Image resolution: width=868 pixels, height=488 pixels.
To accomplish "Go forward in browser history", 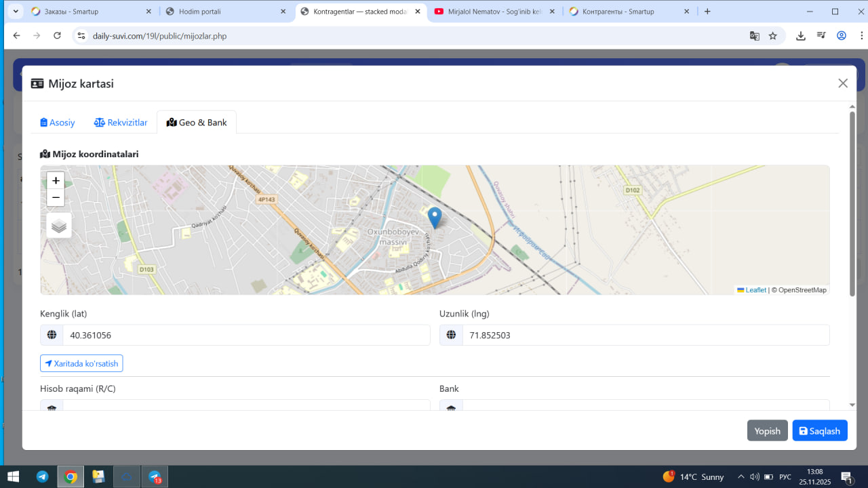I will pos(37,36).
